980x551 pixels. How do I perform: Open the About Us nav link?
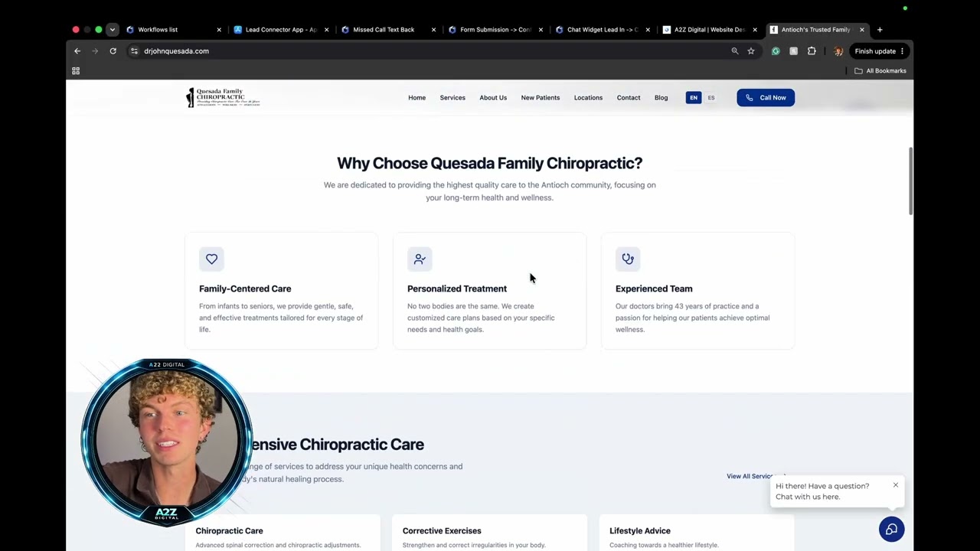[493, 98]
